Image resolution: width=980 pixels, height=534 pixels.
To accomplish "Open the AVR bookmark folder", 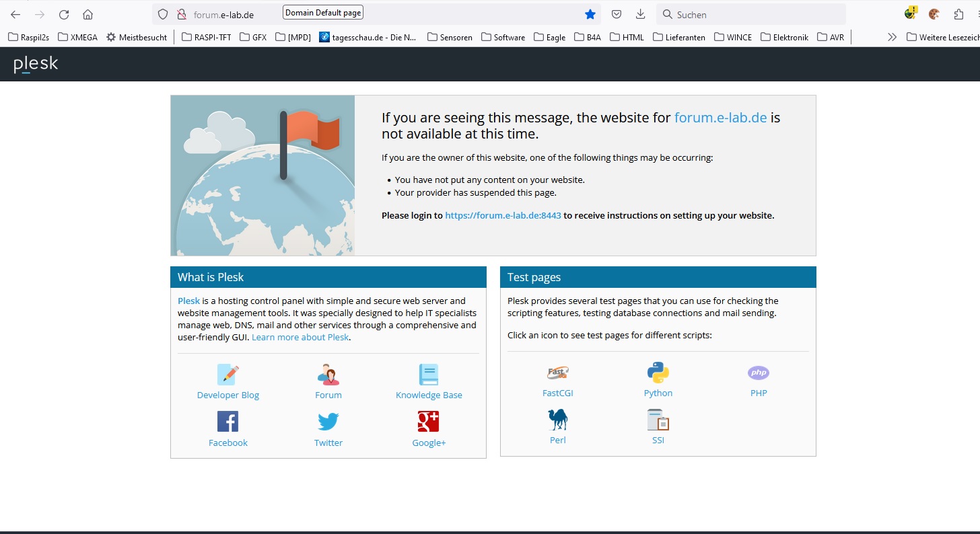I will [x=831, y=37].
